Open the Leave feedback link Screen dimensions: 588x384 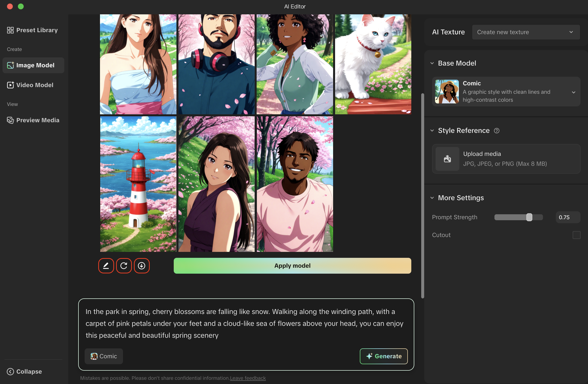[x=248, y=378]
